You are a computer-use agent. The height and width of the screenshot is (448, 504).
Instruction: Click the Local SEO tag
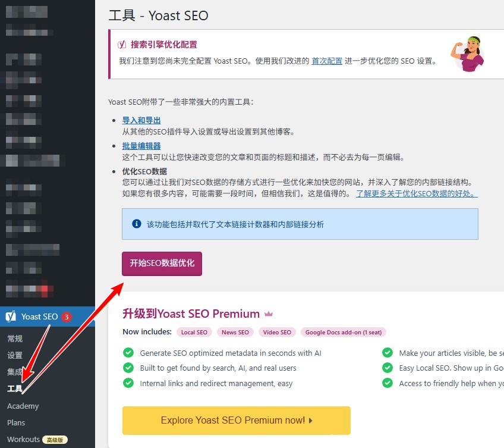click(194, 332)
